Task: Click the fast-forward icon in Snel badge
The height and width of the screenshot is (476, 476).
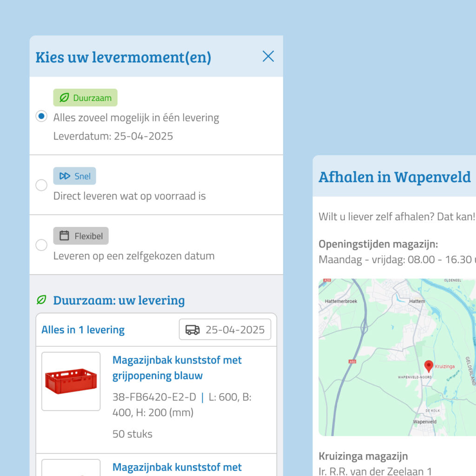Action: click(65, 176)
